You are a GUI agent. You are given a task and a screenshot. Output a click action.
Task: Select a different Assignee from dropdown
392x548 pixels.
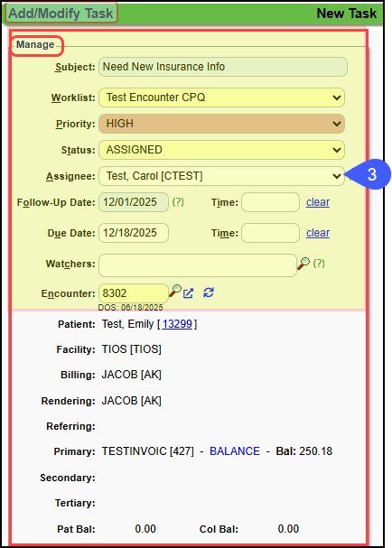(x=221, y=176)
